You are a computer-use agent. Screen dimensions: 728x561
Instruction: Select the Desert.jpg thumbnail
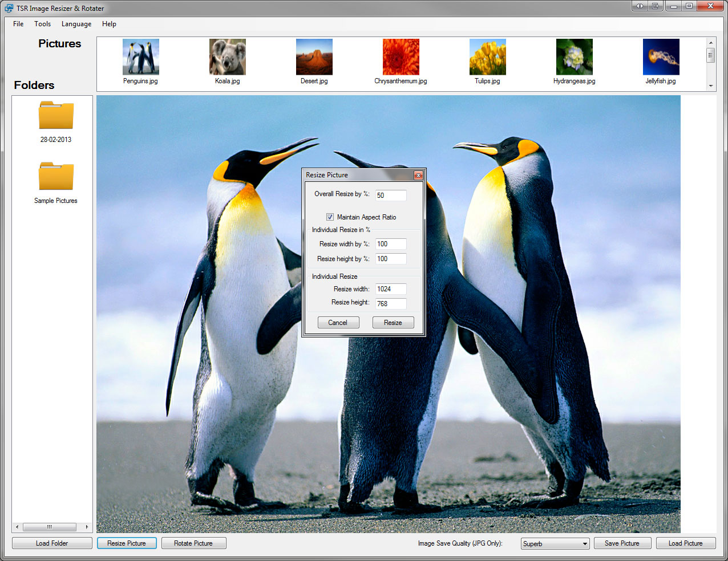[314, 57]
